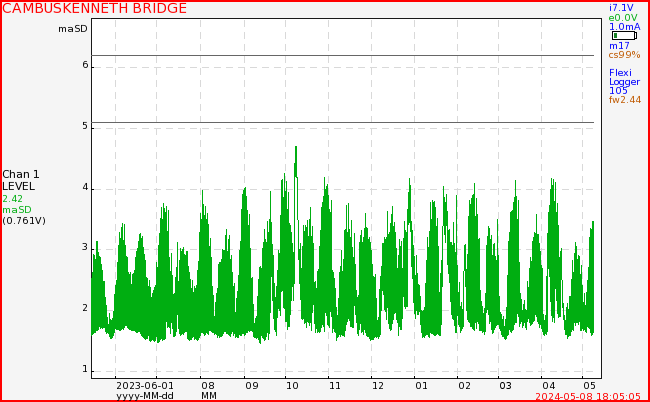The height and width of the screenshot is (402, 650).
Task: Click the battery level icon
Action: 624,36
